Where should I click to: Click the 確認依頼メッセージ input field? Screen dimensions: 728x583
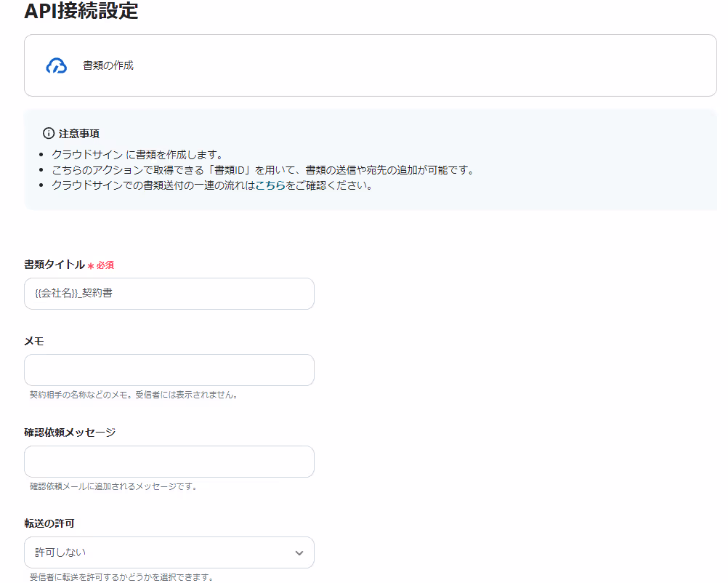coord(169,462)
